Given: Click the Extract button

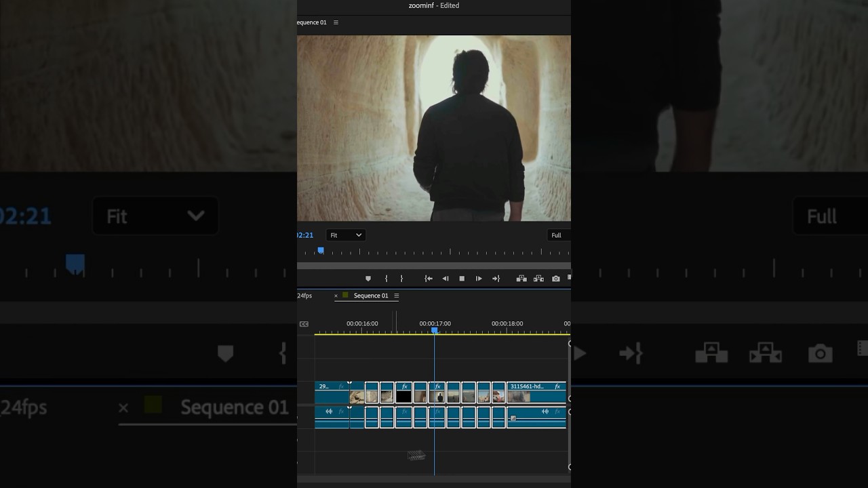Looking at the screenshot, I should 538,279.
